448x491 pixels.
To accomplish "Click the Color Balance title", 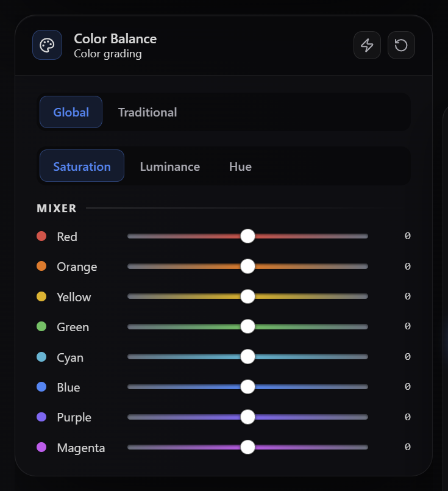I will click(x=115, y=39).
